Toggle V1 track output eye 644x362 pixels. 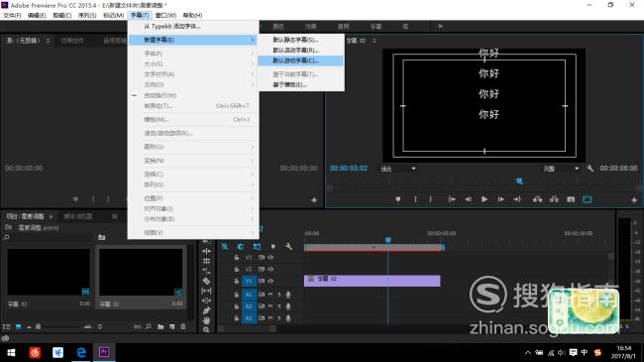tap(270, 281)
